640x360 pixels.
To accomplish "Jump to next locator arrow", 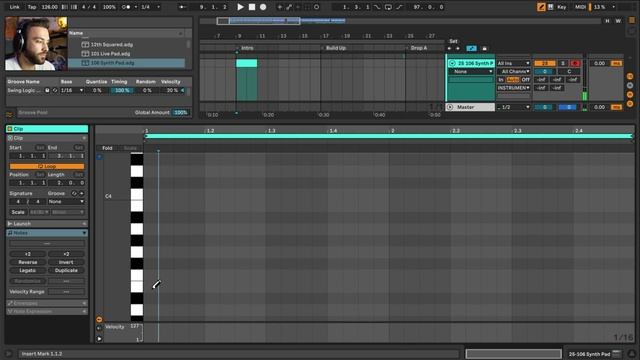I will click(x=458, y=49).
